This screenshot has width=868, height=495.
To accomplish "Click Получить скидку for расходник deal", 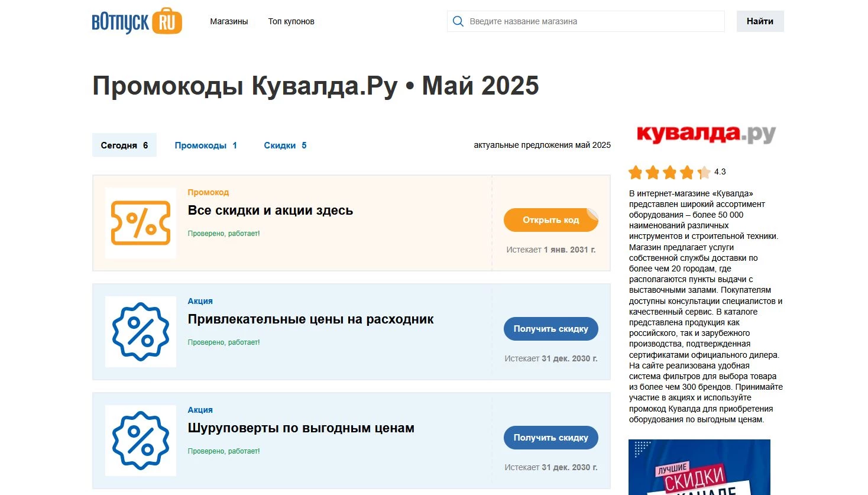I will click(x=550, y=329).
